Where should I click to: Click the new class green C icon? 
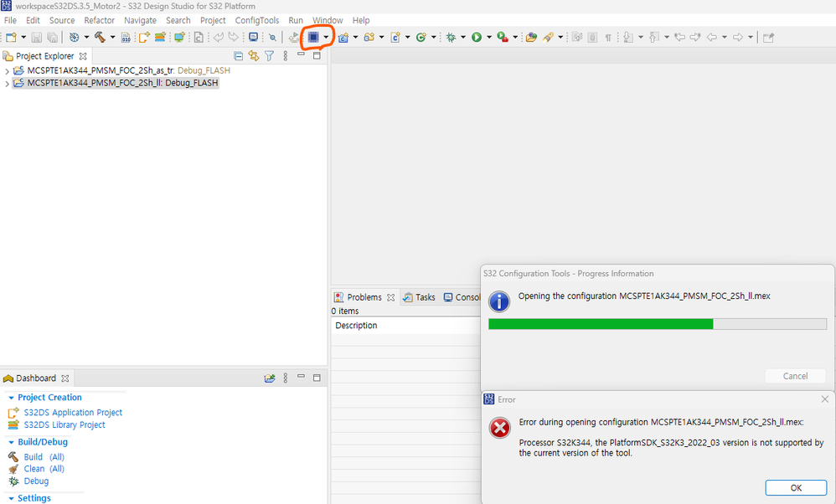pyautogui.click(x=421, y=38)
